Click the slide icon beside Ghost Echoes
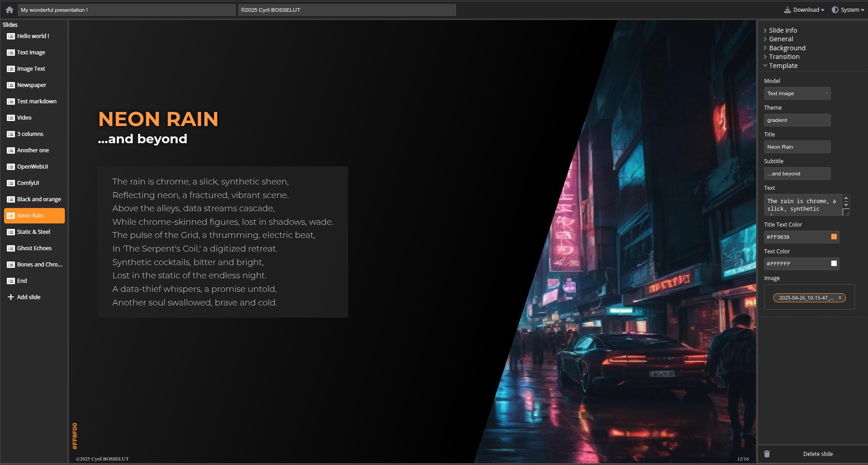Viewport: 868px width, 465px height. point(11,248)
